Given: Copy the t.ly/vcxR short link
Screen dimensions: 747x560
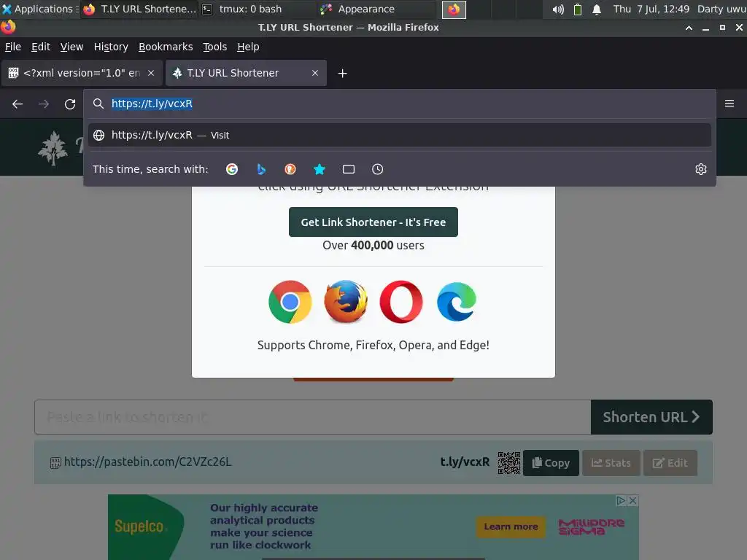Looking at the screenshot, I should (551, 463).
